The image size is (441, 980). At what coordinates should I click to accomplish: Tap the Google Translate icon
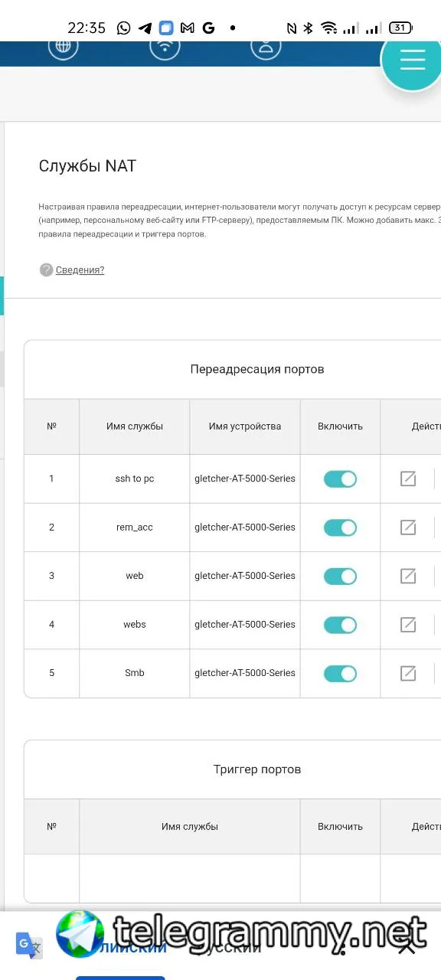[29, 946]
